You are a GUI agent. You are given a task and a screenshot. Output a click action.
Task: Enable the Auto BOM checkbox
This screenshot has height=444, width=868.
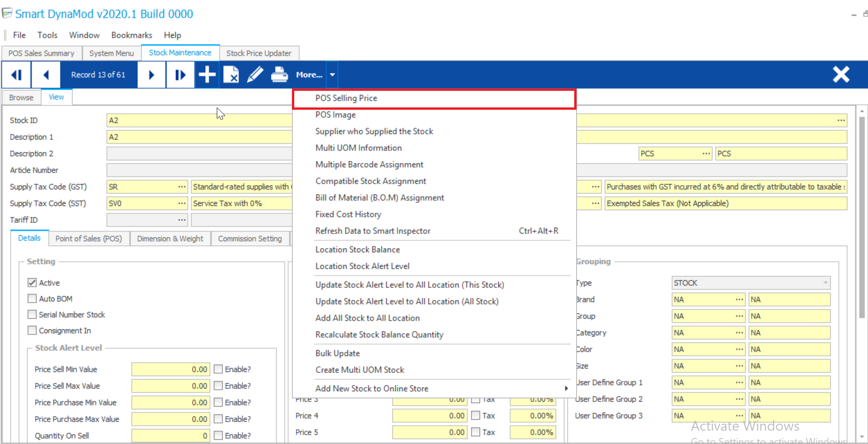[32, 299]
